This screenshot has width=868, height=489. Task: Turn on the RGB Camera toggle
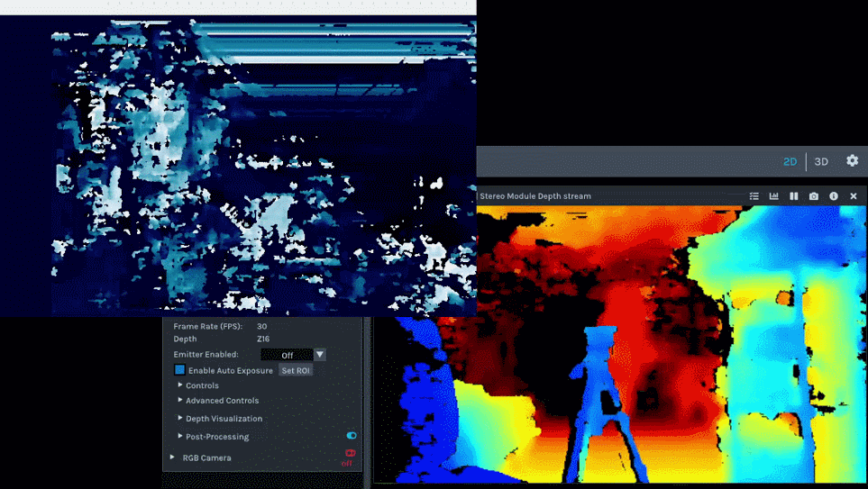click(x=350, y=453)
